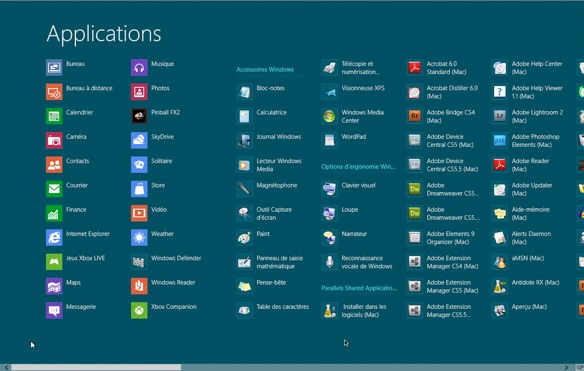Start the Caméra app
This screenshot has width=584, height=371.
click(x=54, y=140)
